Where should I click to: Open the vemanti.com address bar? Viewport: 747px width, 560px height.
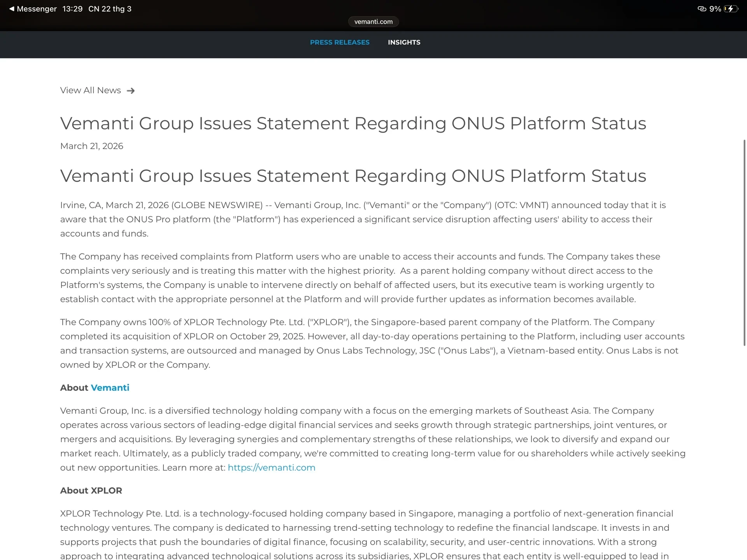coord(373,21)
